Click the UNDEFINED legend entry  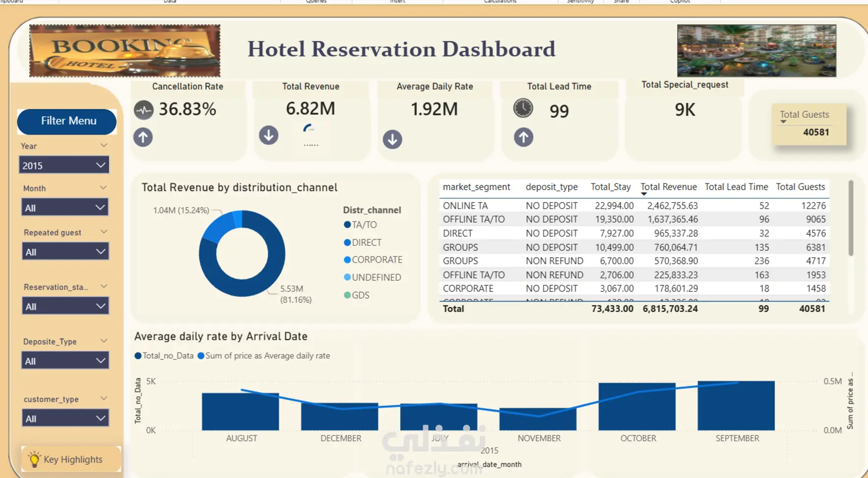(x=373, y=277)
